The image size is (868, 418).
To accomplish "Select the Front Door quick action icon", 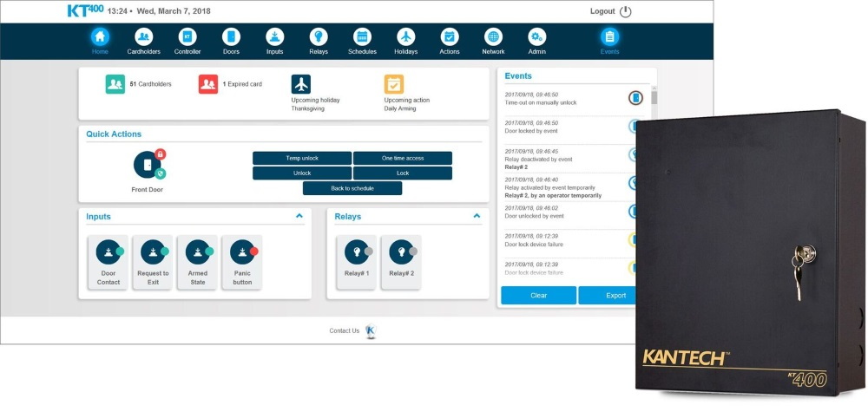I will (147, 165).
